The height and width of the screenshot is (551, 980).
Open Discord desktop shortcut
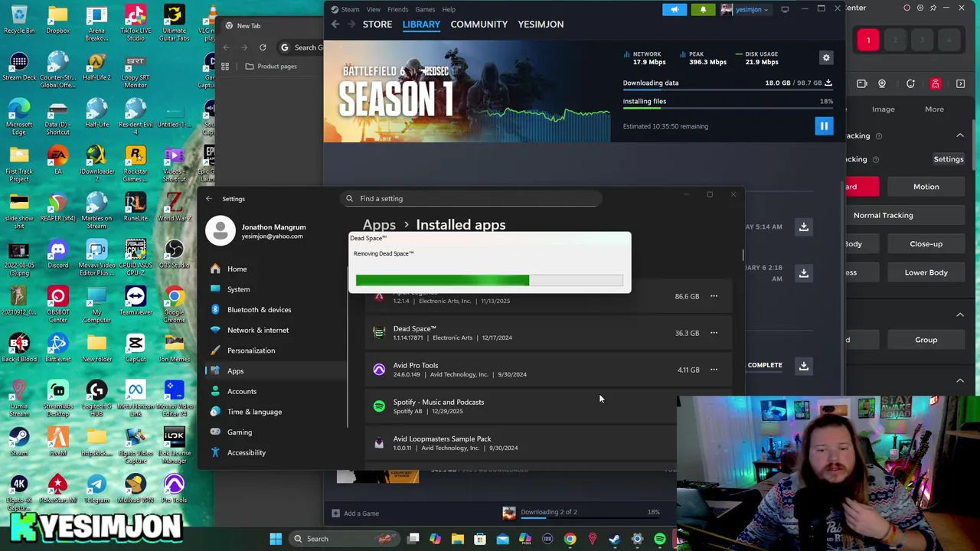pos(57,255)
